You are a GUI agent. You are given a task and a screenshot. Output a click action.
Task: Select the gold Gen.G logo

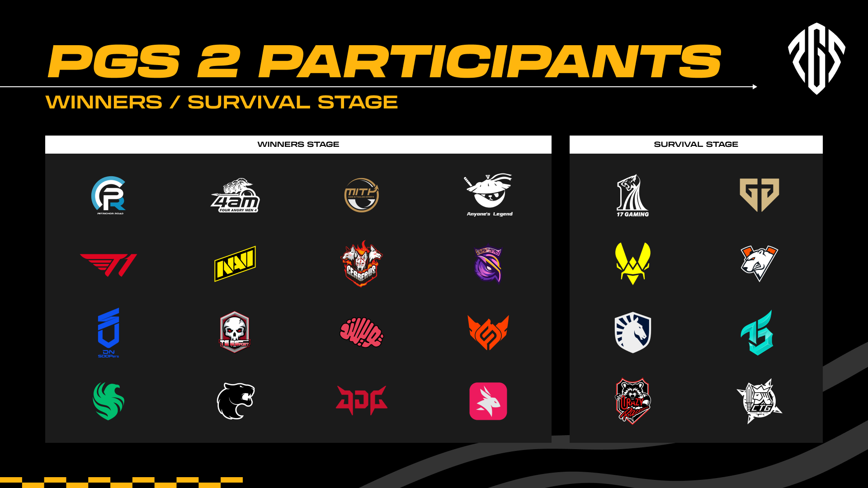(759, 195)
